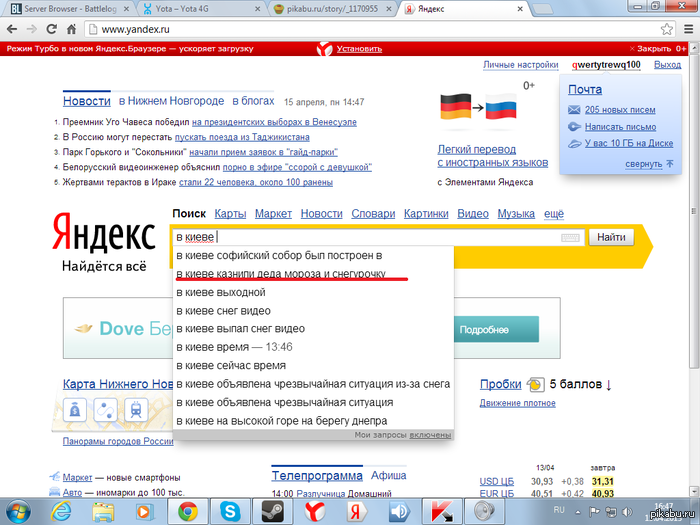Click the 'Установить' link in Turbo bar
Image resolution: width=700 pixels, height=525 pixels.
[x=358, y=48]
